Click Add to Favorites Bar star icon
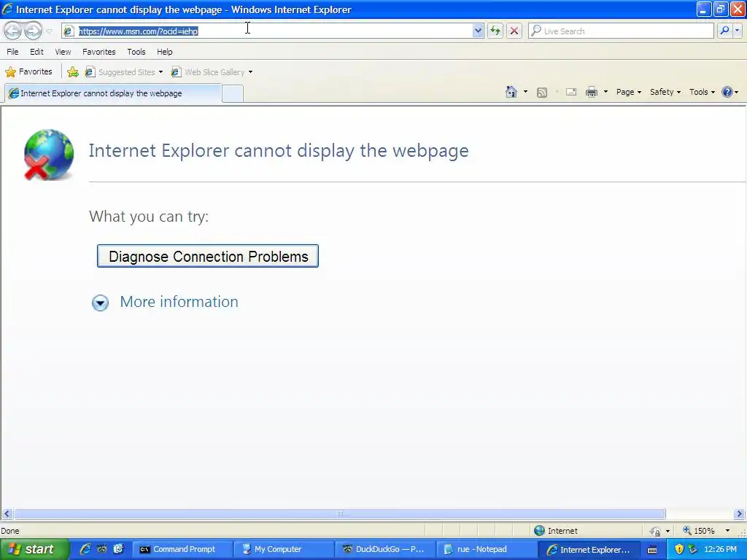Viewport: 747px width, 560px height. (x=73, y=72)
